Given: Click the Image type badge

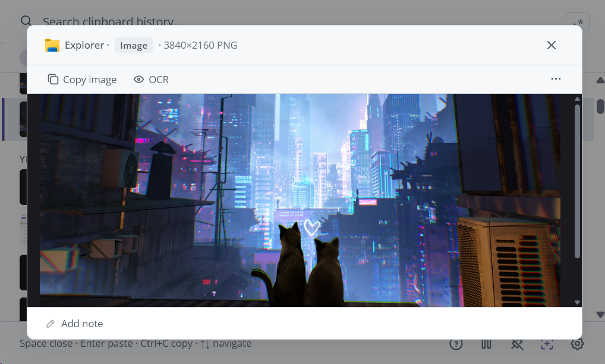Looking at the screenshot, I should pyautogui.click(x=134, y=46).
